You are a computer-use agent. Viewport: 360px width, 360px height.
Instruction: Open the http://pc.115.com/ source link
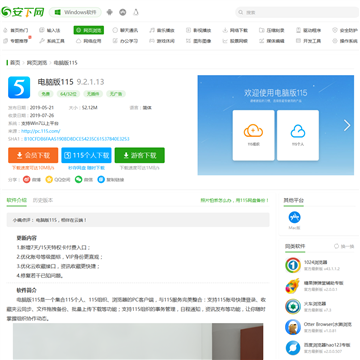[x=41, y=131]
